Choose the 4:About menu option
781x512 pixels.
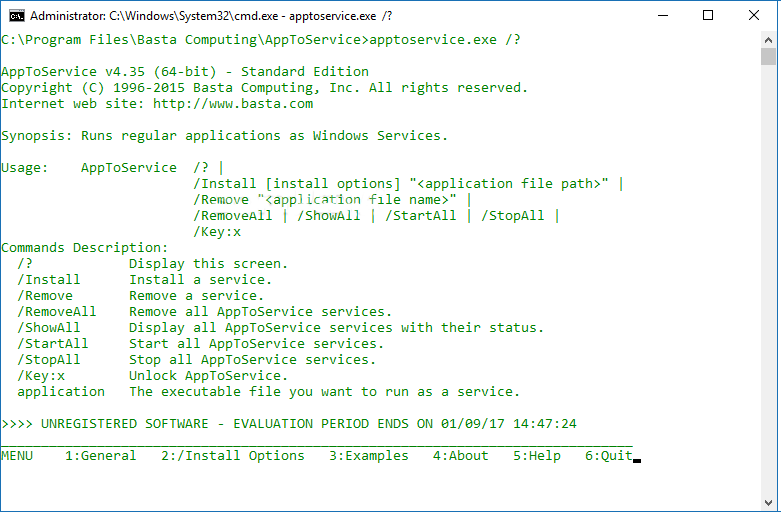tap(460, 456)
